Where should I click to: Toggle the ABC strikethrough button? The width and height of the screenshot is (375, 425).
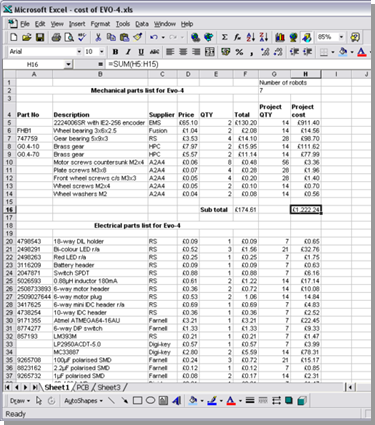[154, 52]
